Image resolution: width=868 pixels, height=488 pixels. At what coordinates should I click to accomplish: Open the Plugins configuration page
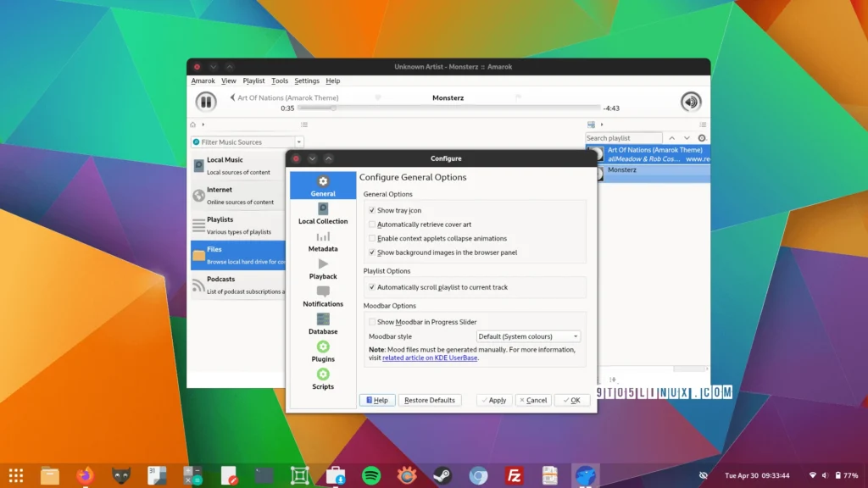pos(323,352)
